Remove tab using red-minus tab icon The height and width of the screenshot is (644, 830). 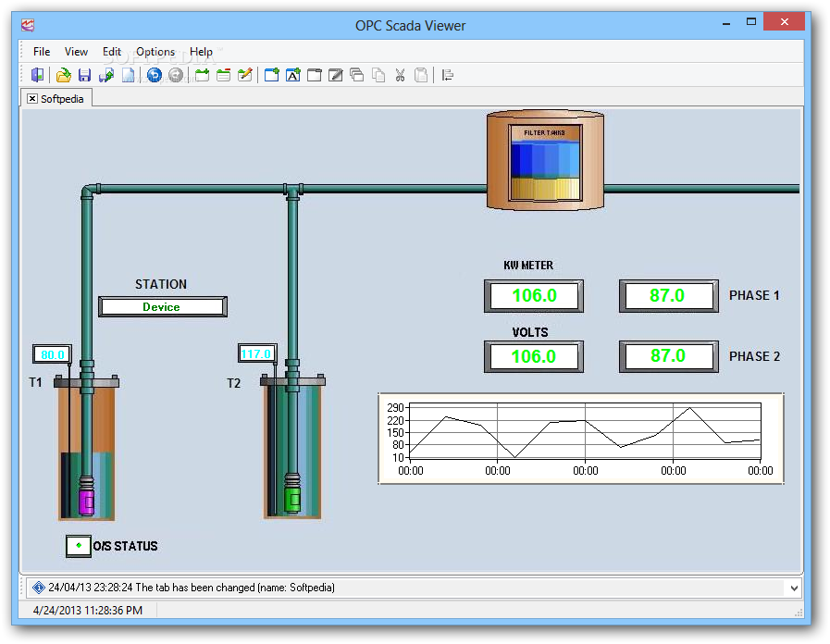coord(223,75)
